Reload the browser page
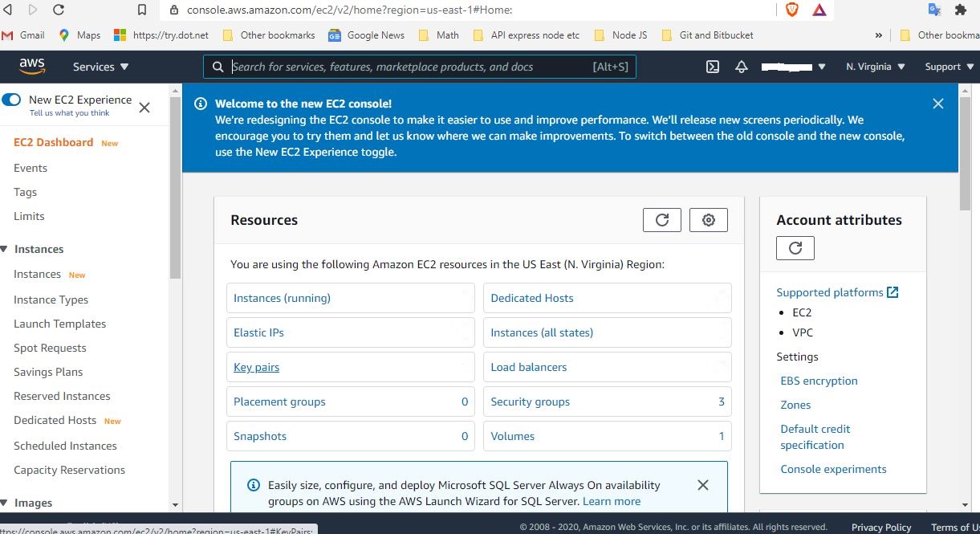Viewport: 980px width, 534px height. click(59, 10)
